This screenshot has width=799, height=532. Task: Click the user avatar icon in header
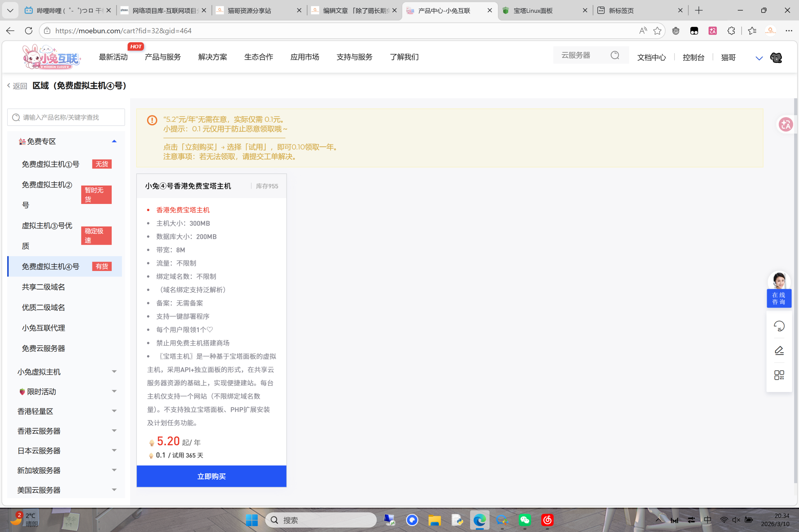pyautogui.click(x=776, y=58)
